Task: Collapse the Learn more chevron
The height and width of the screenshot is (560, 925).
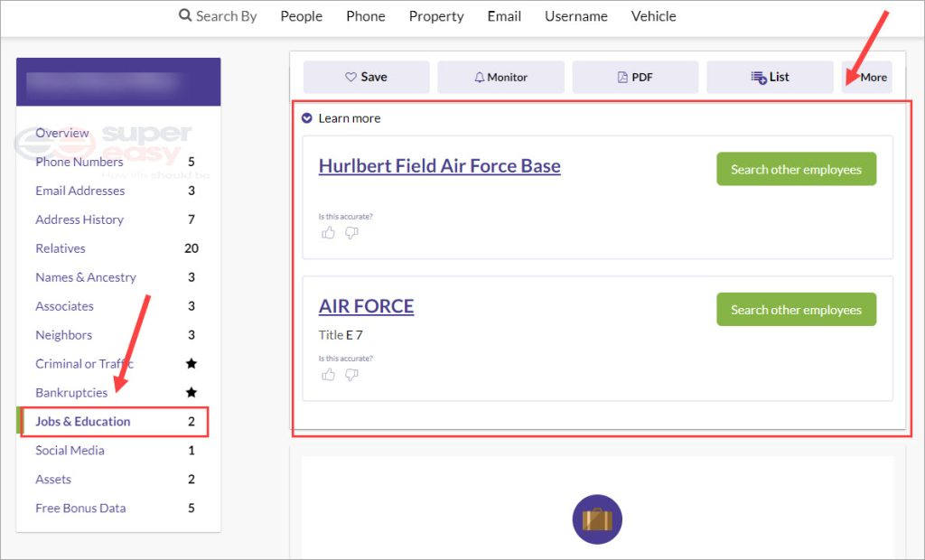Action: 307,118
